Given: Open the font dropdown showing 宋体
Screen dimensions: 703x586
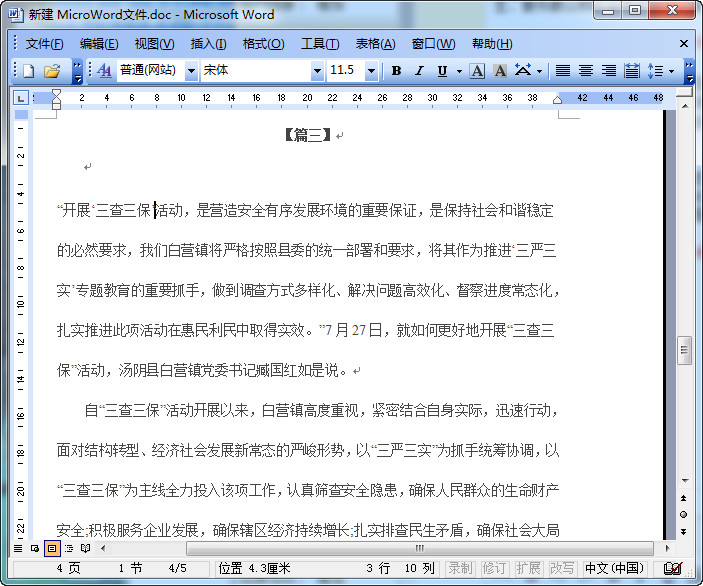Looking at the screenshot, I should pos(317,71).
